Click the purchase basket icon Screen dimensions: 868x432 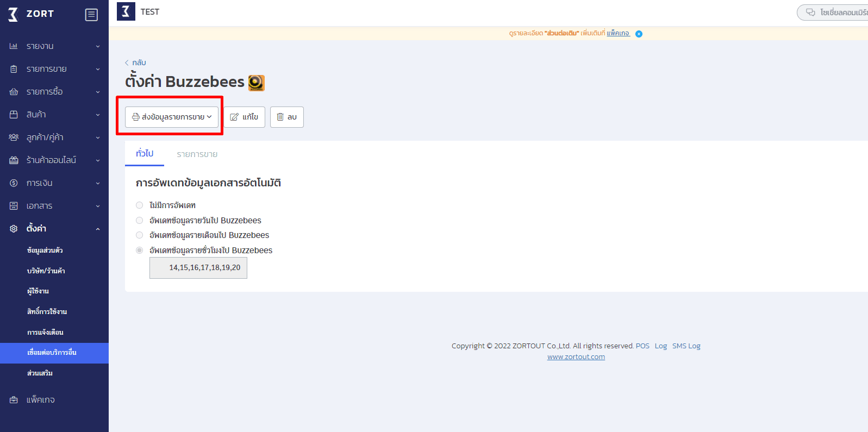click(x=14, y=92)
